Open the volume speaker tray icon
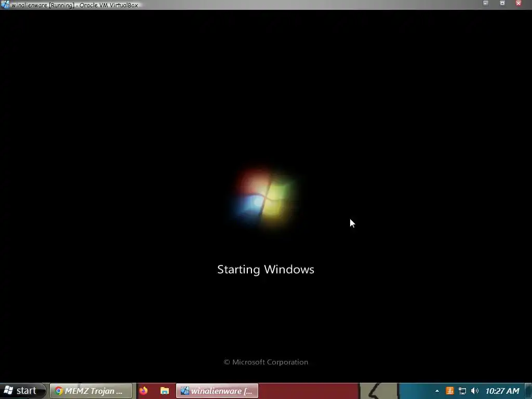 [475, 391]
